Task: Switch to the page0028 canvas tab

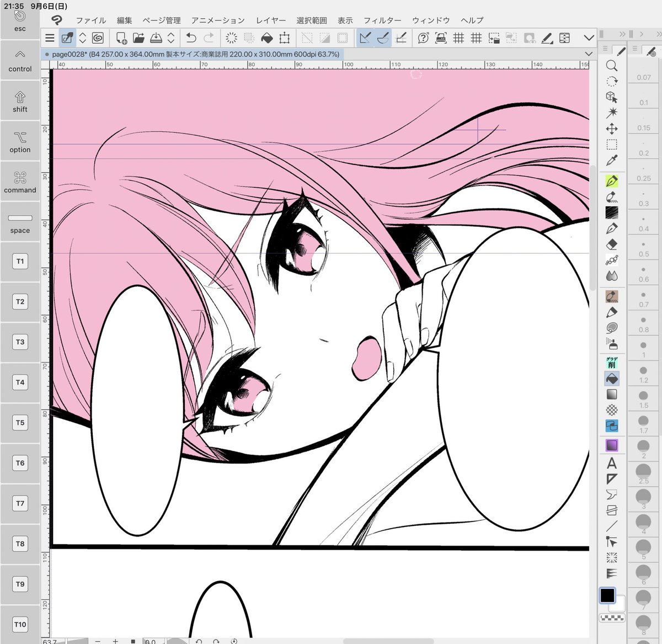Action: pyautogui.click(x=193, y=55)
